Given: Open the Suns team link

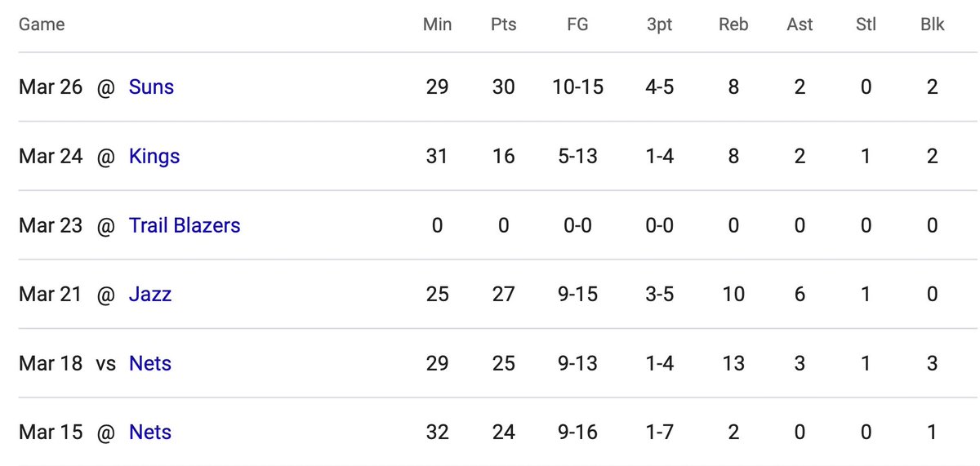Looking at the screenshot, I should click(151, 87).
